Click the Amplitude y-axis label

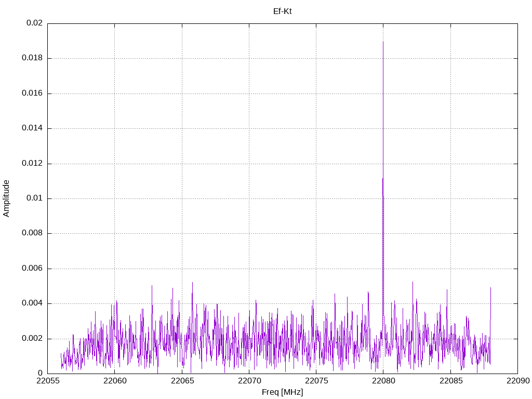(x=6, y=198)
